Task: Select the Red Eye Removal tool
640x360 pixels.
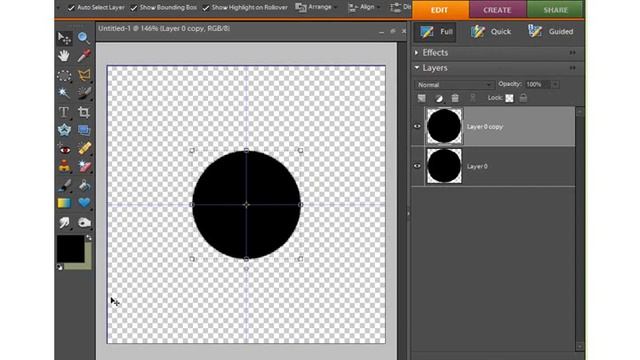Action: click(x=64, y=149)
